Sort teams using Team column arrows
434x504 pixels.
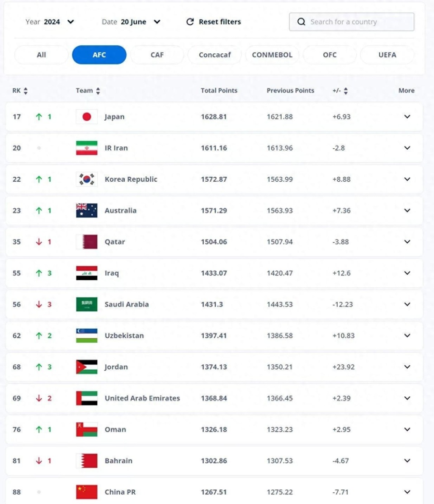pos(98,91)
